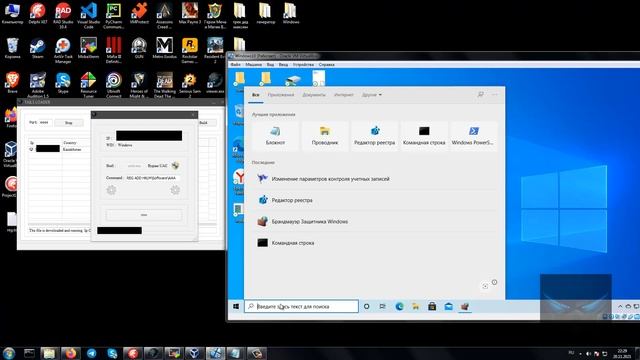This screenshot has height=360, width=640.
Task: Click the guest search box input field
Action: tap(301, 306)
